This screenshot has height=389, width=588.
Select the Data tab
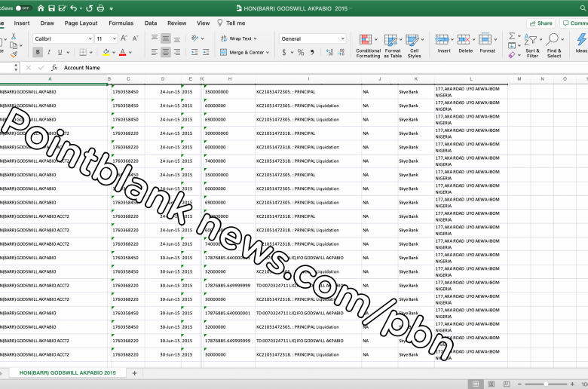coord(151,23)
